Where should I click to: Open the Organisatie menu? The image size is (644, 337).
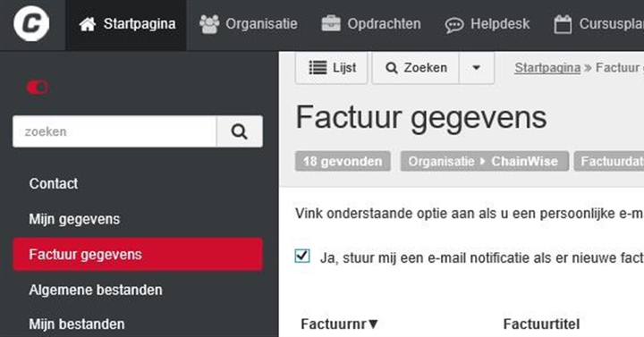click(248, 24)
